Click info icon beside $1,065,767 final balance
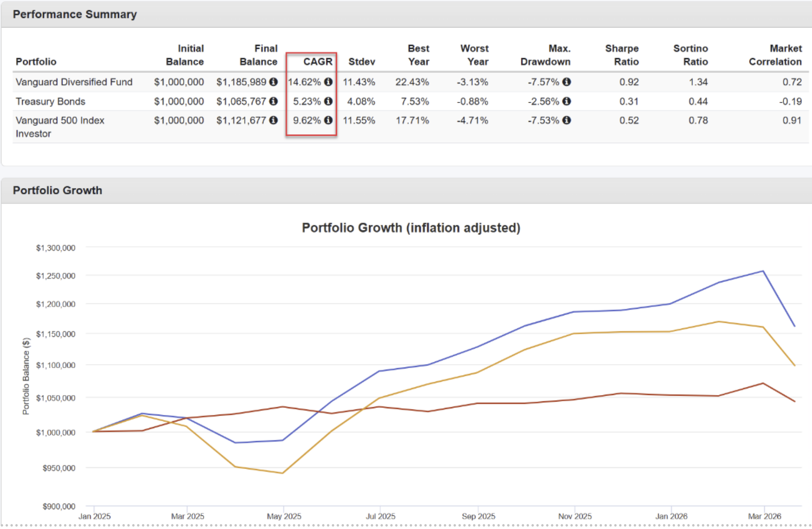Screen dimensions: 812x529 (x=274, y=101)
